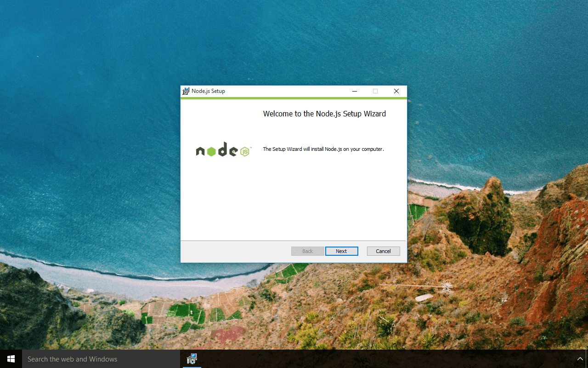588x368 pixels.
Task: Expand the hidden icons in the system tray
Action: 580,358
